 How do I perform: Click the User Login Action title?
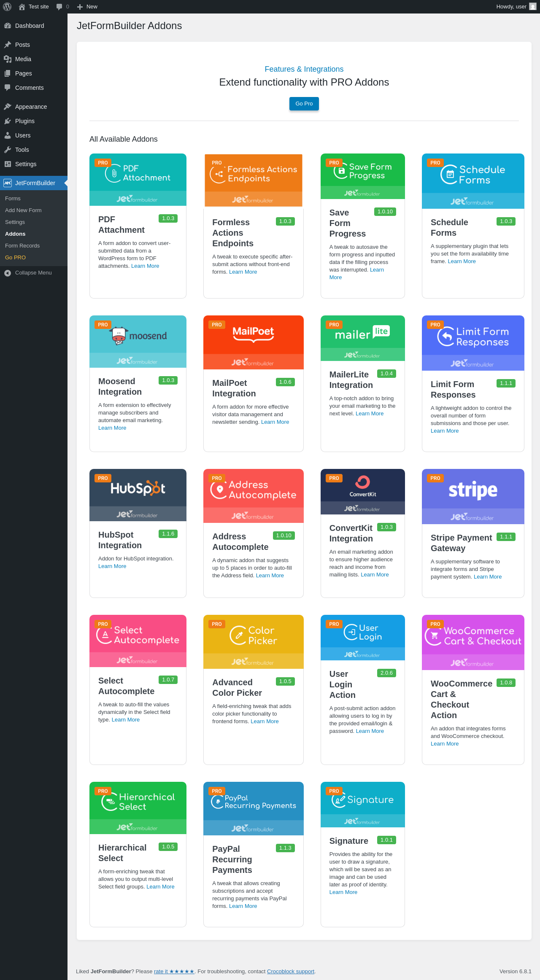point(343,684)
